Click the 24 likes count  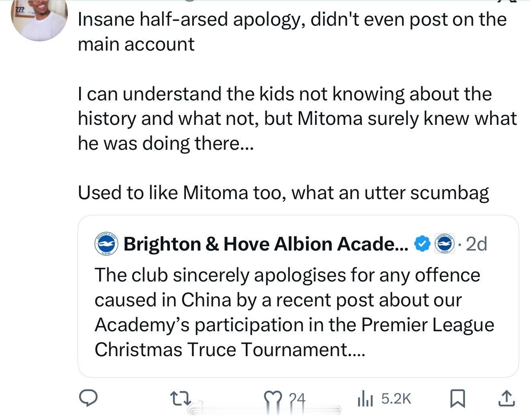(x=297, y=399)
